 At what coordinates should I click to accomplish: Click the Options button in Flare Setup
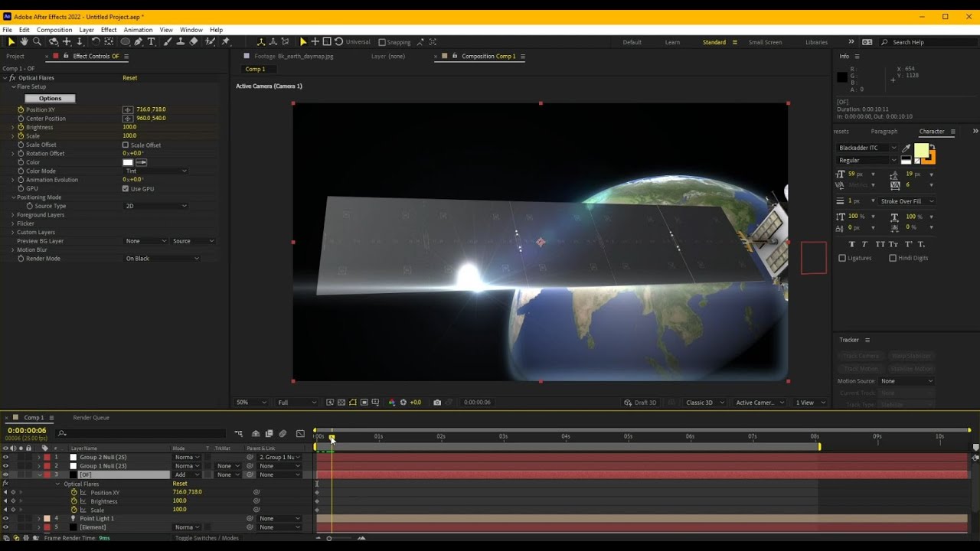click(x=50, y=98)
